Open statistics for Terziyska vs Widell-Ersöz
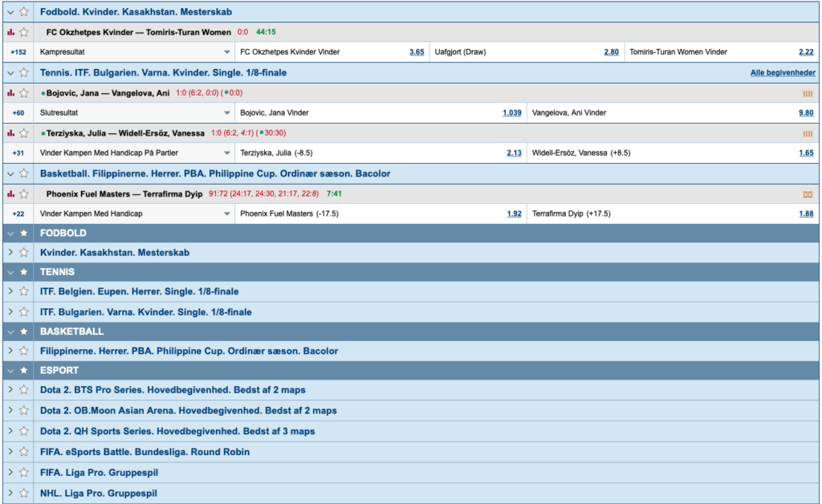This screenshot has width=822, height=504. pyautogui.click(x=10, y=132)
